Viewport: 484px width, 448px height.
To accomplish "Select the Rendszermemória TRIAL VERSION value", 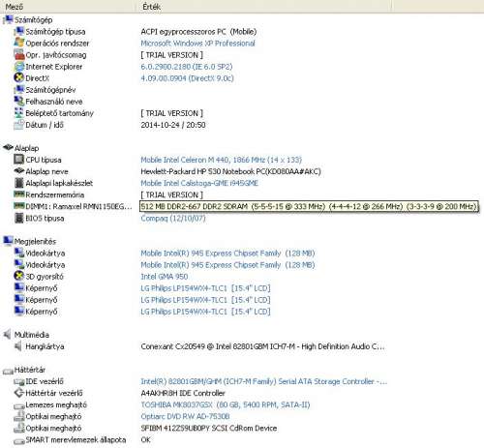I will [x=171, y=194].
